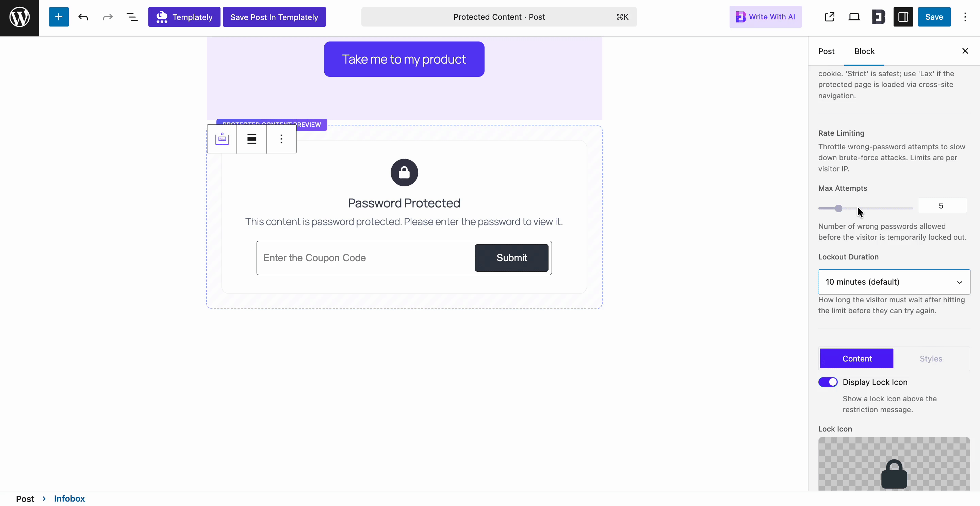This screenshot has height=506, width=980.
Task: Close the settings sidebar
Action: pyautogui.click(x=965, y=51)
